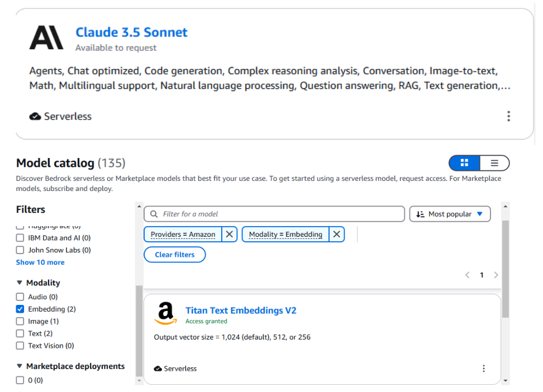Go to previous results page arrow
Viewport: 543px width, 392px height.
468,275
